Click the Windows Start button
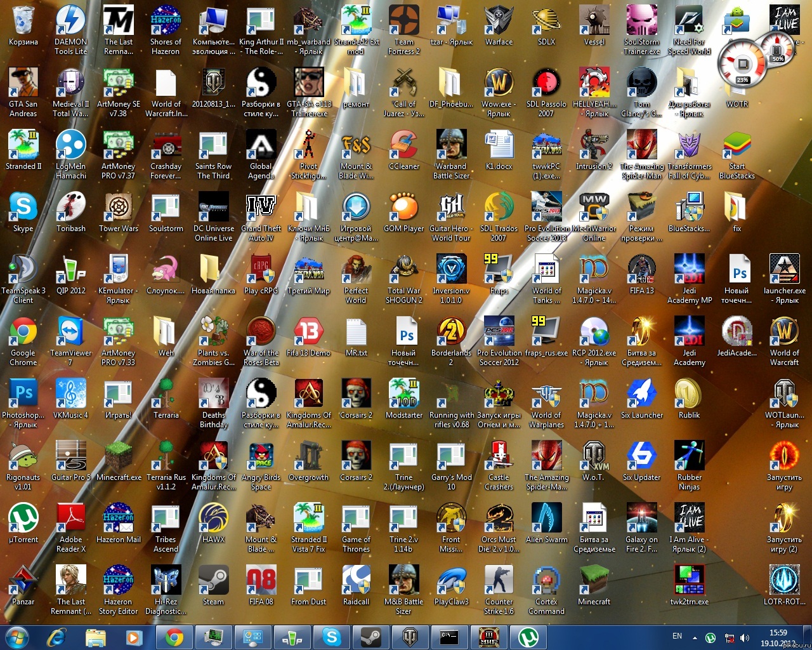The image size is (812, 650). (x=17, y=637)
